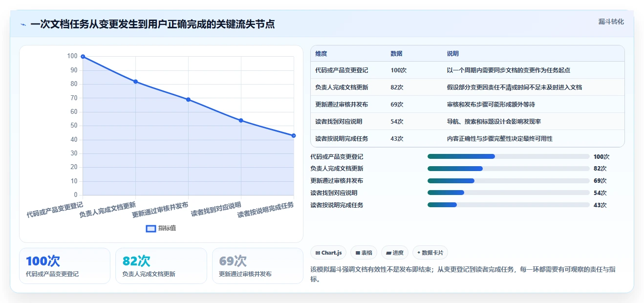Click the 69次 更新通过审核并发布 data card
Viewport: 644px width, 303px height.
click(x=258, y=266)
